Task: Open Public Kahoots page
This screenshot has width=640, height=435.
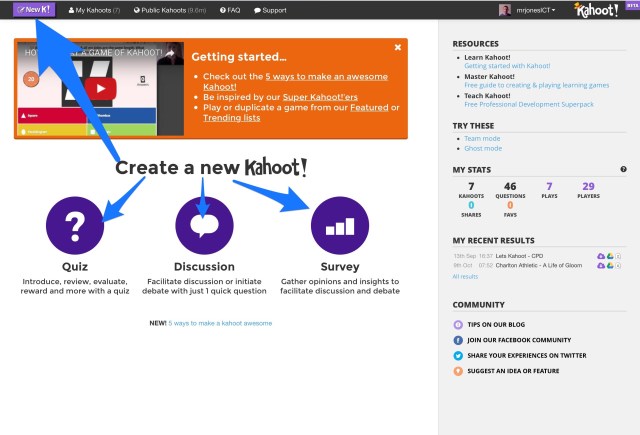Action: tap(170, 10)
